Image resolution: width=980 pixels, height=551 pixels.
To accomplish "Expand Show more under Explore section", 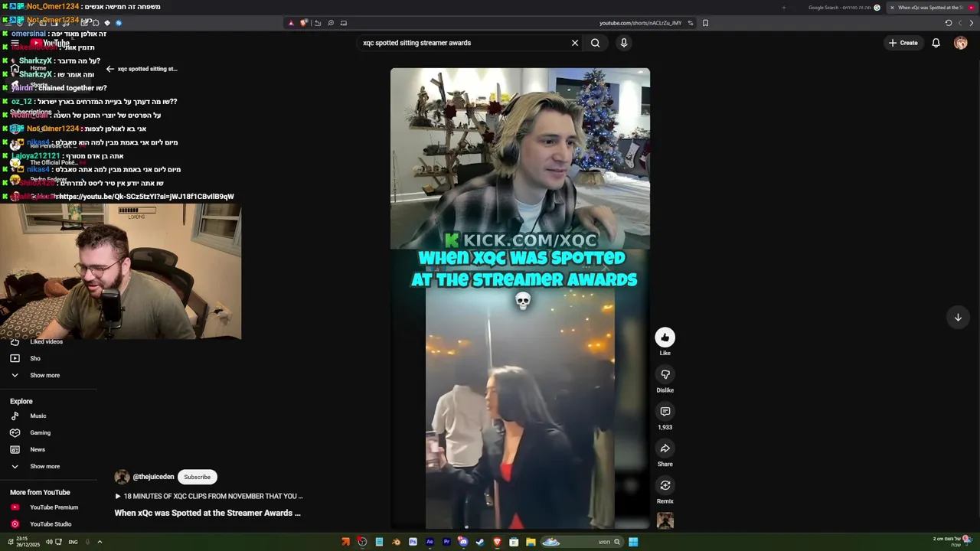I will tap(44, 467).
